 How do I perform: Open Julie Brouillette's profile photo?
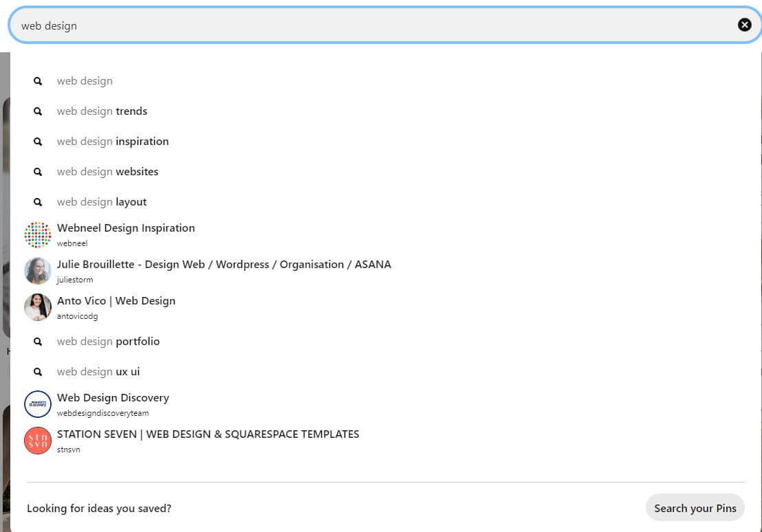point(37,271)
